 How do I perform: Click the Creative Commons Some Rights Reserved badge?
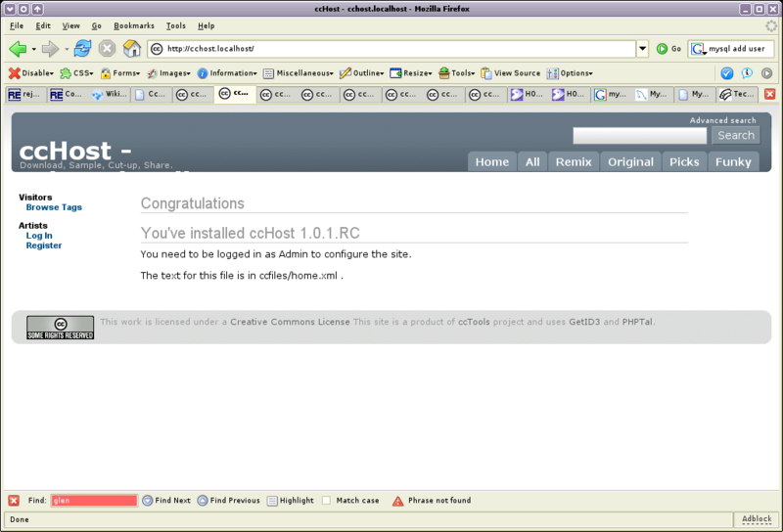[x=60, y=328]
